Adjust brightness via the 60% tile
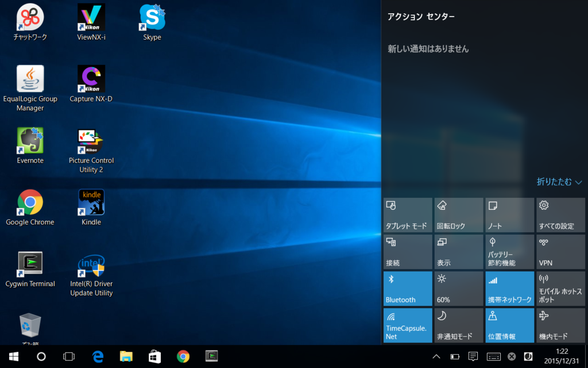Image resolution: width=588 pixels, height=368 pixels. [x=458, y=288]
